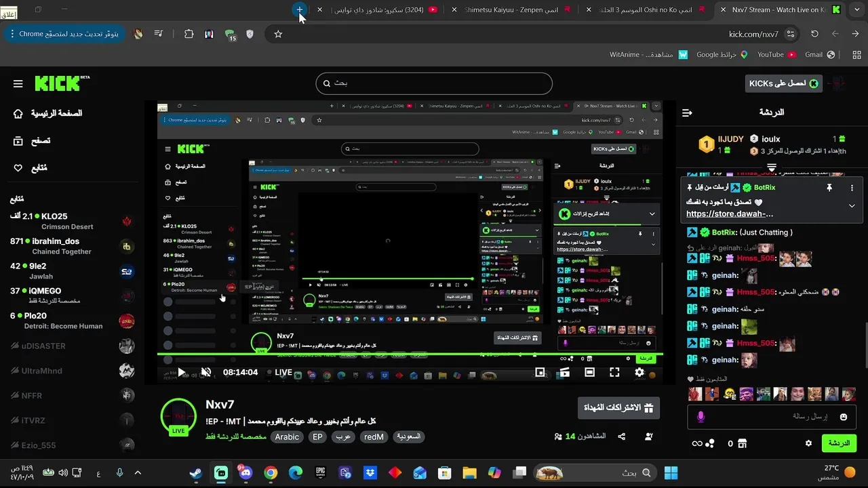
Task: Follow the Nxv7 channel
Action: coord(649,436)
